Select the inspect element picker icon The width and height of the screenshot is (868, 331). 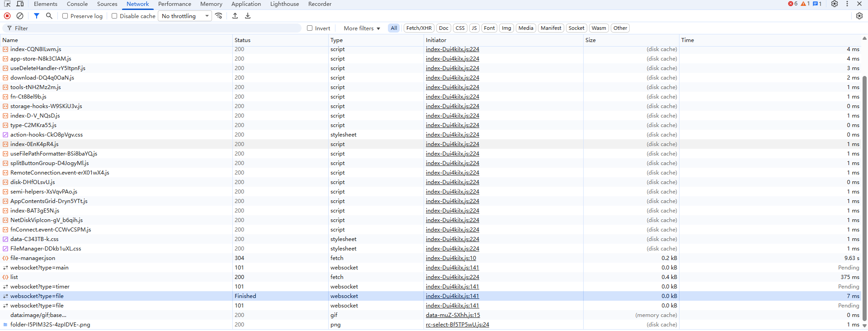pos(7,4)
